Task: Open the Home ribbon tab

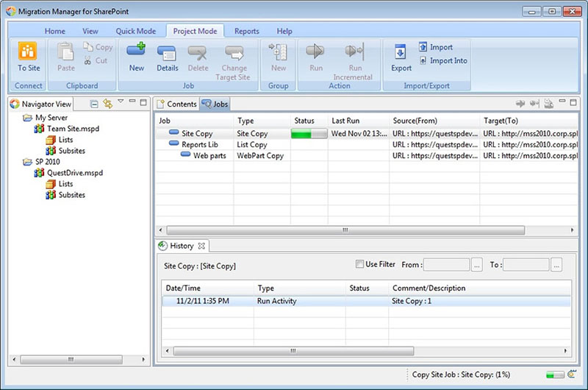Action: (x=54, y=31)
